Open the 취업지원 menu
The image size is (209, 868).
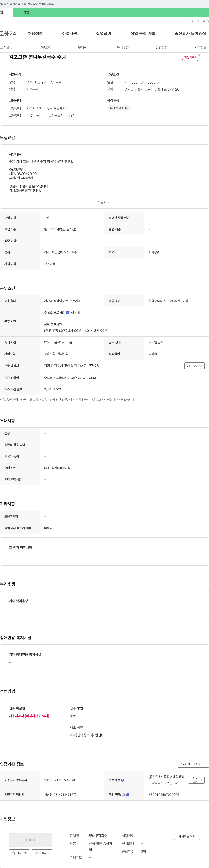[x=69, y=33]
